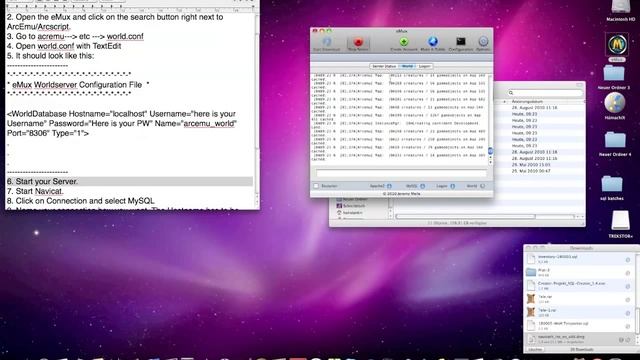Click the green Create Account icon in eMux

tap(404, 43)
